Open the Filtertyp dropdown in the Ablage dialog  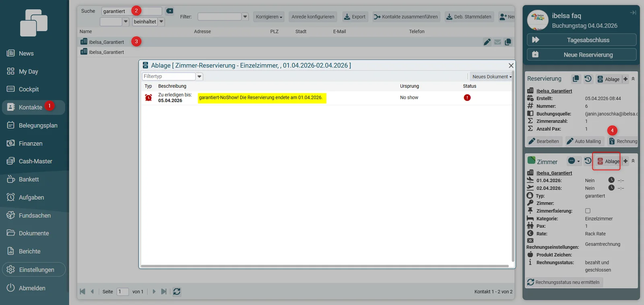click(199, 76)
